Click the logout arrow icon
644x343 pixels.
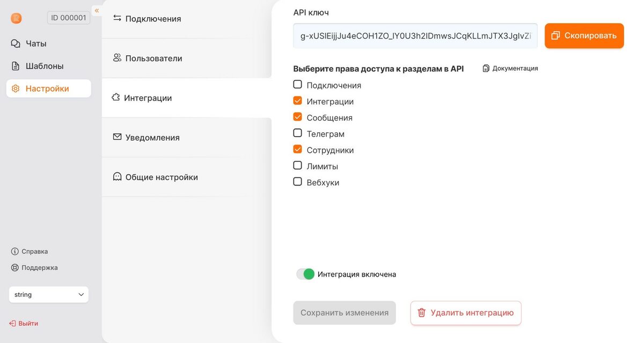(12, 324)
